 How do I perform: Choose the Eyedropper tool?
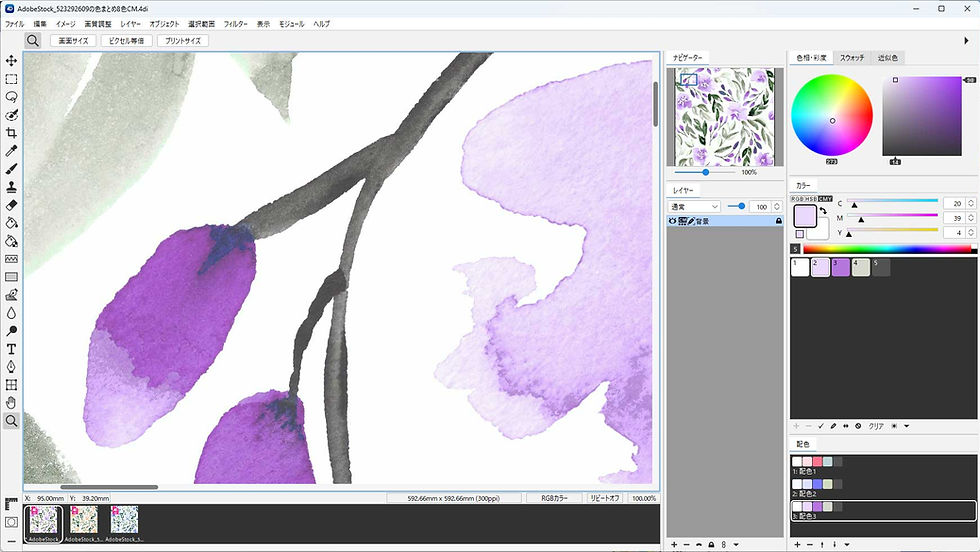click(x=11, y=151)
